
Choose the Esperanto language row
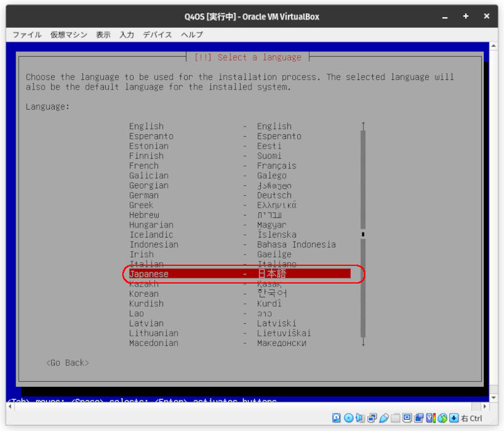coord(240,136)
